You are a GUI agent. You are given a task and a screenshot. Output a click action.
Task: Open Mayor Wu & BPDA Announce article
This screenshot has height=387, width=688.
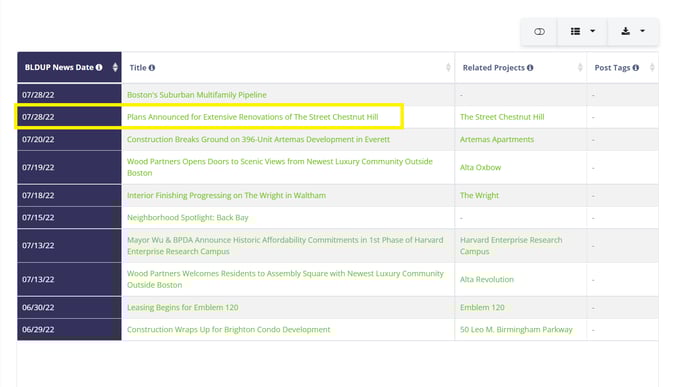(285, 246)
